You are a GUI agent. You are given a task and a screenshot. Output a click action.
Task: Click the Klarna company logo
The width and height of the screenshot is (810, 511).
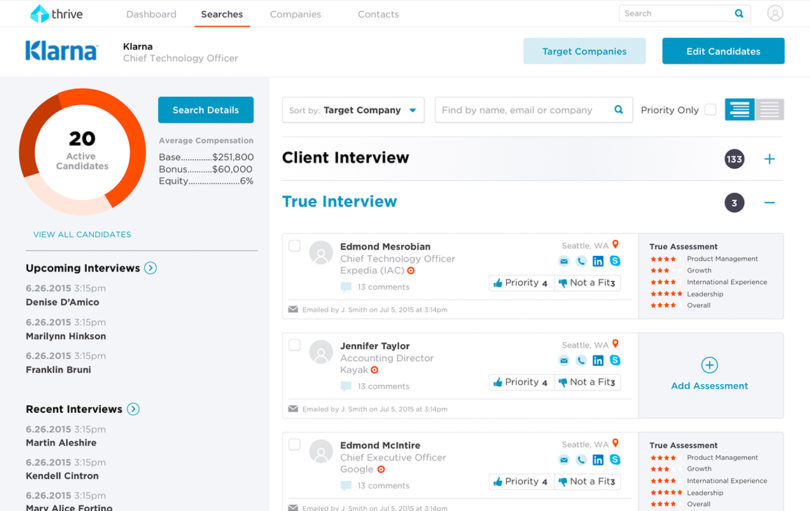61,51
